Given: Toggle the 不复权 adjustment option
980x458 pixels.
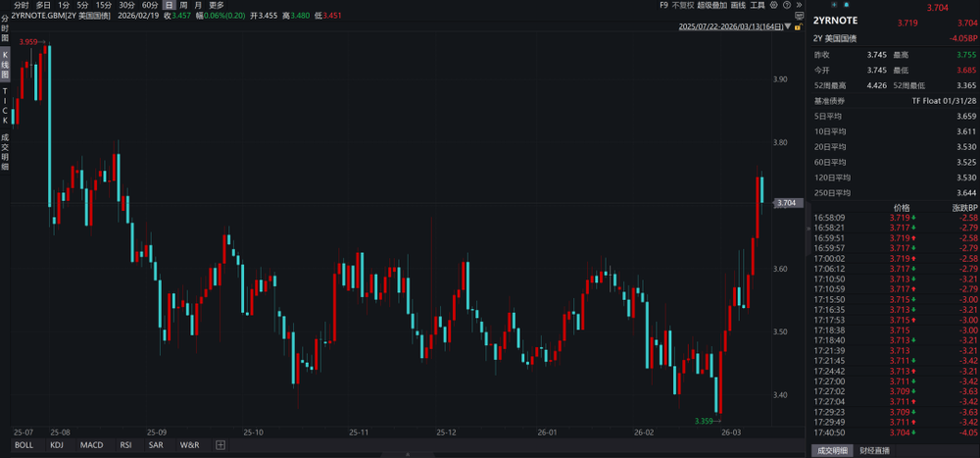Looking at the screenshot, I should (x=682, y=6).
